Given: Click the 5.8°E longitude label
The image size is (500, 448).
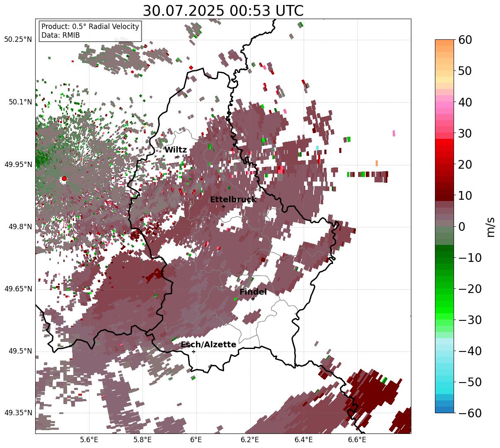Looking at the screenshot, I should (x=143, y=440).
